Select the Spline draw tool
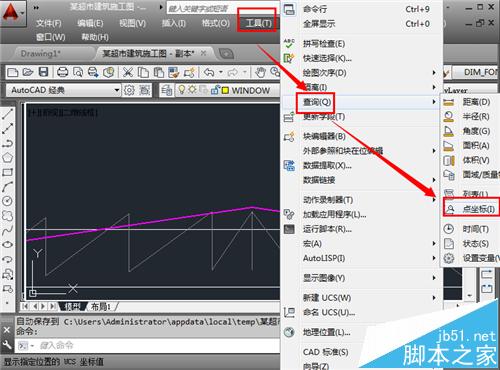 click(7, 230)
